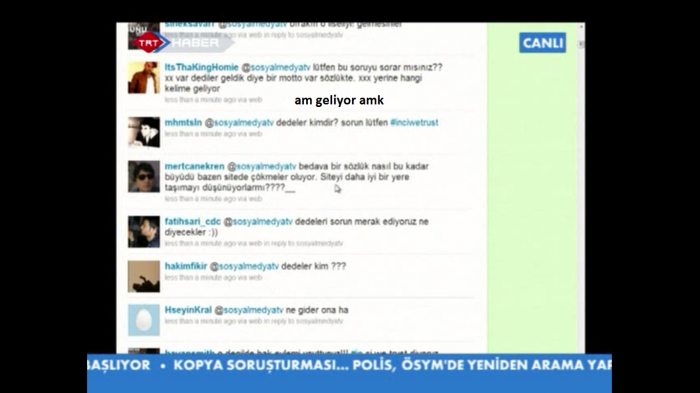Click the CANLI live badge
Viewport: 700px width, 393px height.
point(542,43)
